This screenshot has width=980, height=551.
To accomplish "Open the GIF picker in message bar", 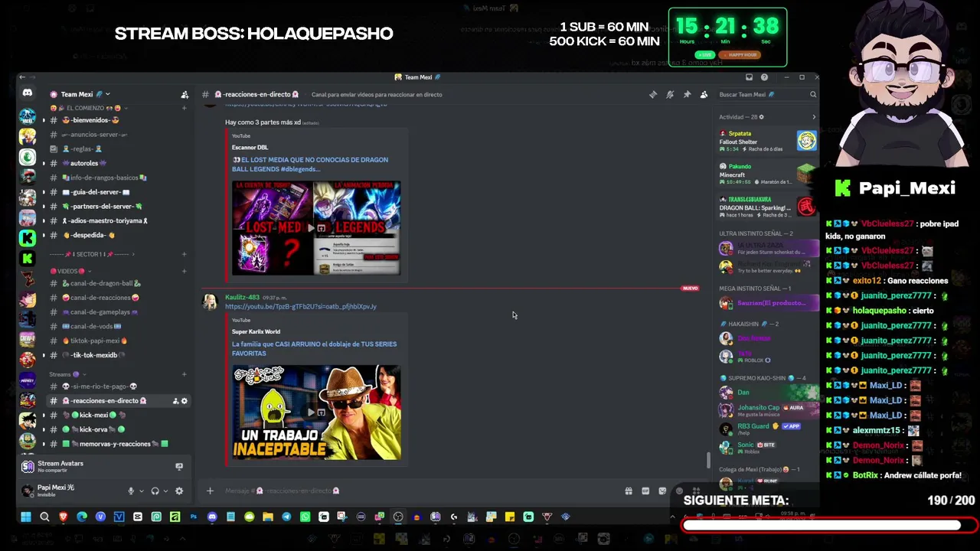I will (x=645, y=491).
